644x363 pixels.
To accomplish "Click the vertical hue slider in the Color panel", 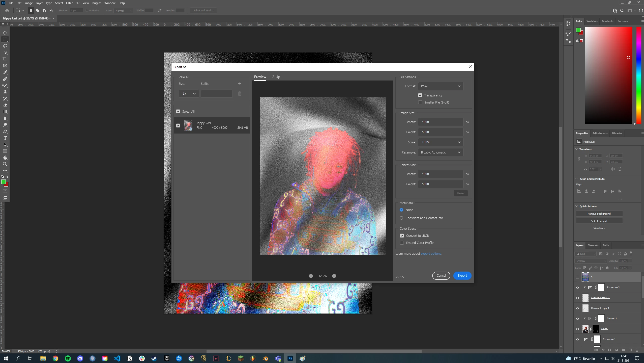I will (638, 76).
